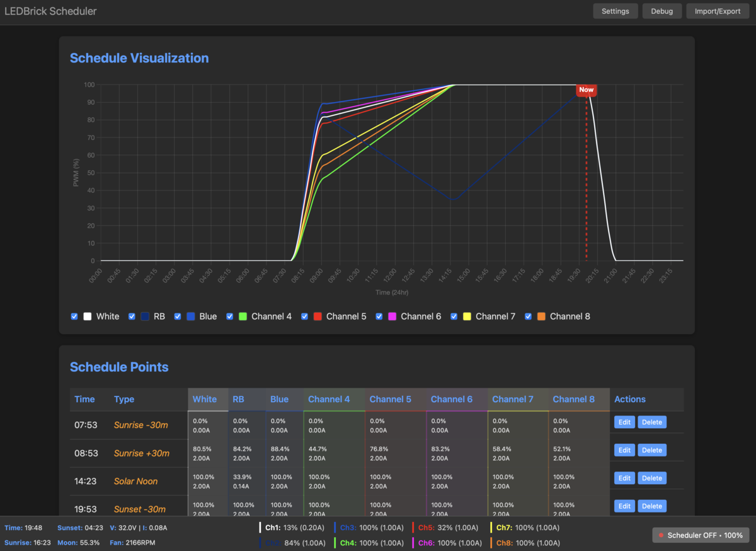Hide Channel 4 via its checkbox

pos(230,316)
